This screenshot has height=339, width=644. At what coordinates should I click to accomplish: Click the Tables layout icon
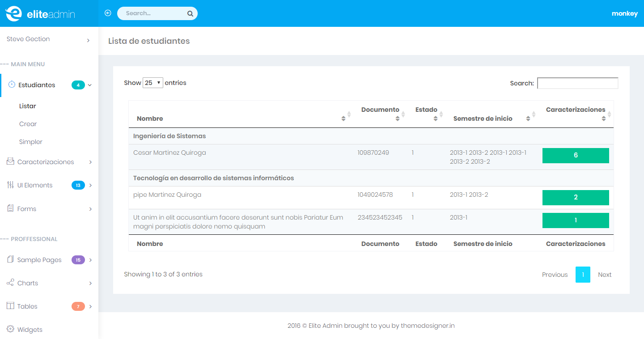pos(10,306)
